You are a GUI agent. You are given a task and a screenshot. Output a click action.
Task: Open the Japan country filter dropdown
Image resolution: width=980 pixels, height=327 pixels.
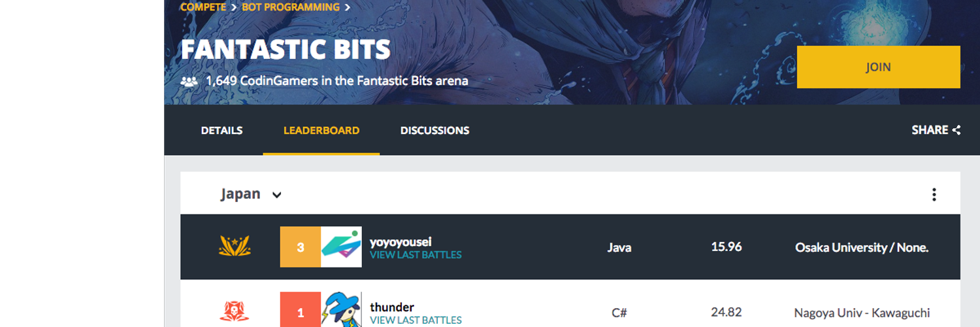coord(251,194)
